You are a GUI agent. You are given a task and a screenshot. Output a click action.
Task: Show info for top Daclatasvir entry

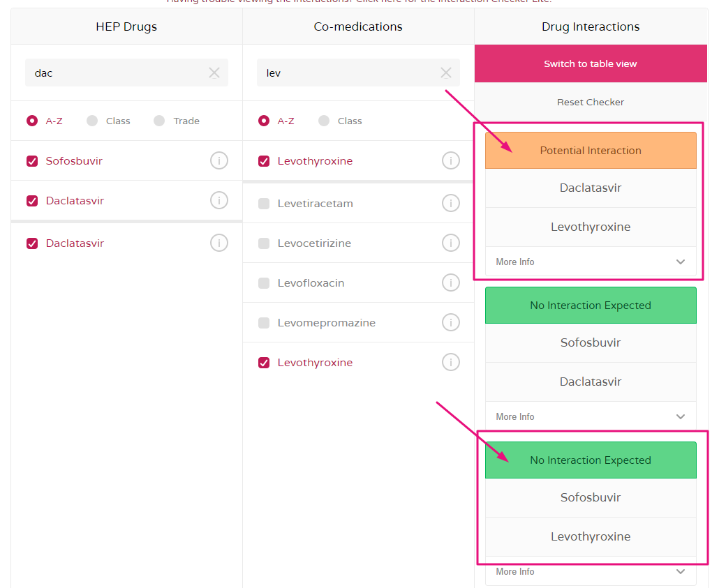tap(219, 201)
